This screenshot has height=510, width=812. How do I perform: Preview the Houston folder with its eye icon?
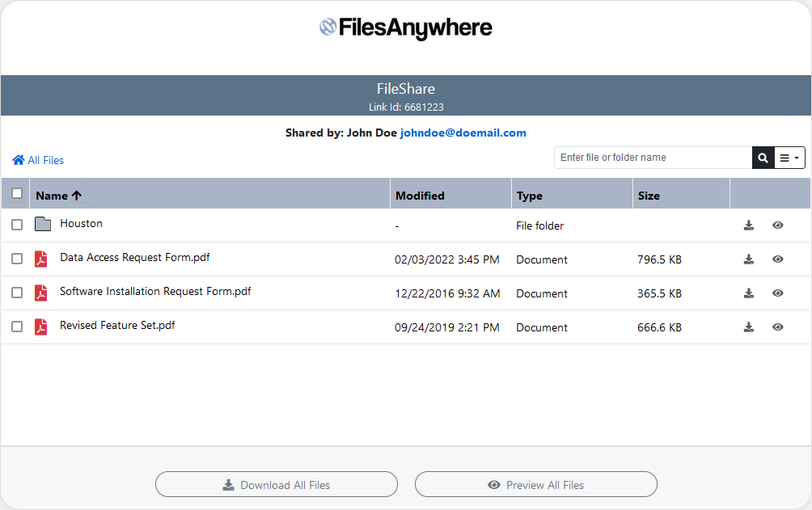(778, 225)
